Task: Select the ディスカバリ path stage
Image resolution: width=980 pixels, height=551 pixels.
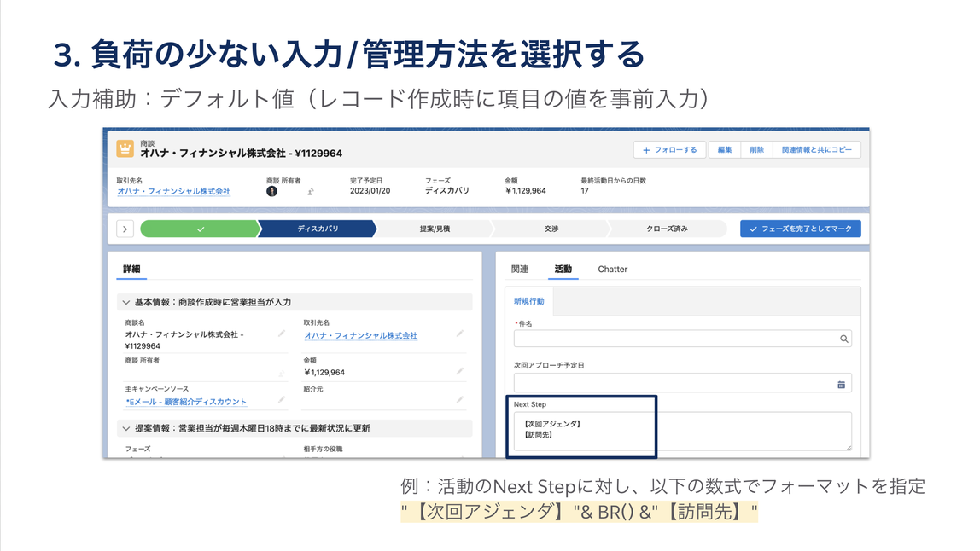Action: 318,229
